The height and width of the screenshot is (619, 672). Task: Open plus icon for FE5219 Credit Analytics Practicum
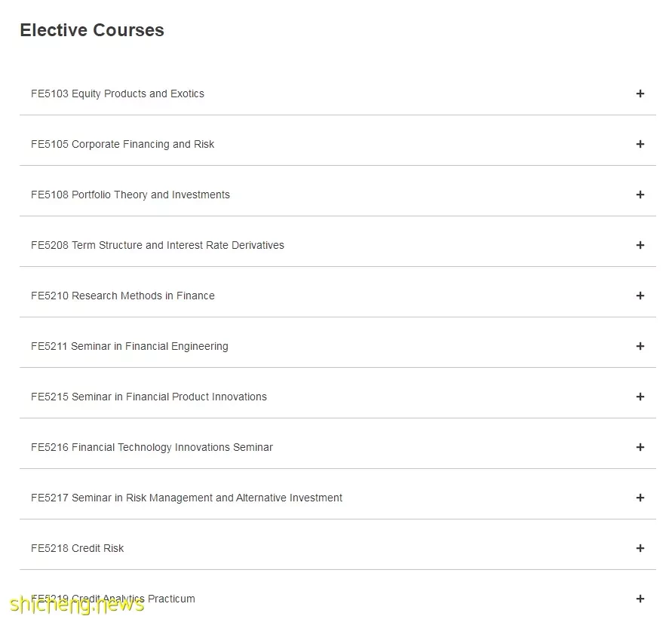(x=640, y=599)
